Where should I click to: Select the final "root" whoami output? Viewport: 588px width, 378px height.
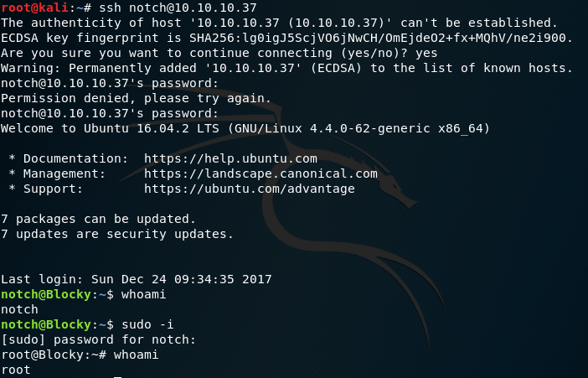click(16, 370)
